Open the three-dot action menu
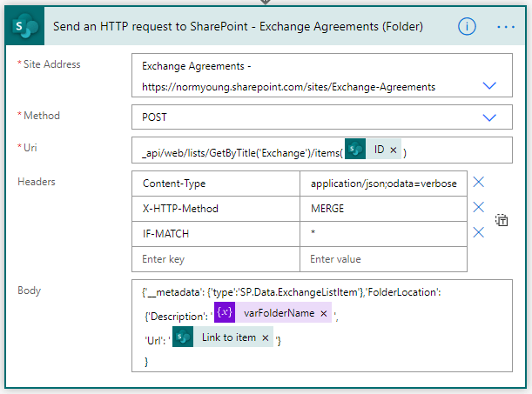Image resolution: width=532 pixels, height=394 pixels. click(507, 26)
